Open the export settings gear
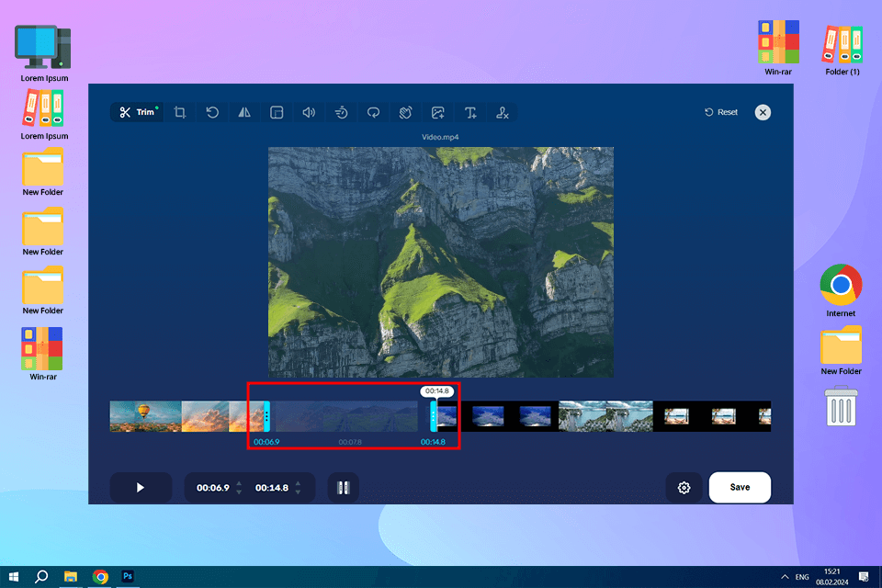Image resolution: width=882 pixels, height=588 pixels. coord(684,487)
